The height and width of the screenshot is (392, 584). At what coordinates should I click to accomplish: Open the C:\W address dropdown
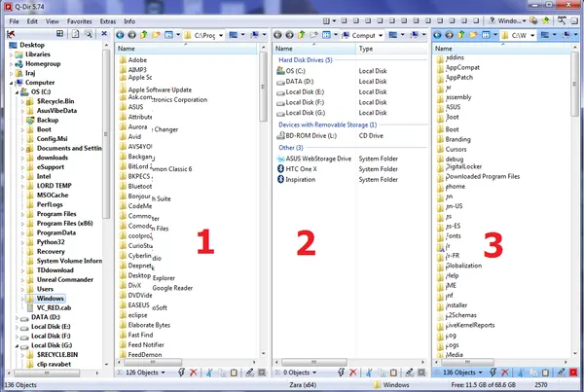pos(532,35)
